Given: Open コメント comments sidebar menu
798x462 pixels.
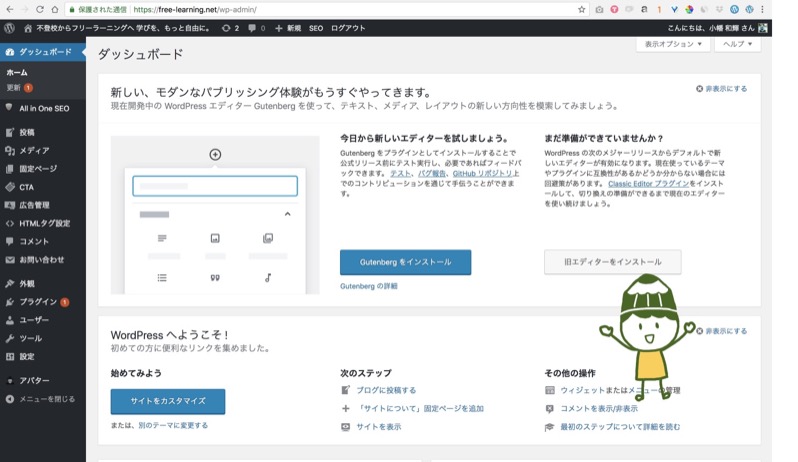Looking at the screenshot, I should [x=43, y=242].
